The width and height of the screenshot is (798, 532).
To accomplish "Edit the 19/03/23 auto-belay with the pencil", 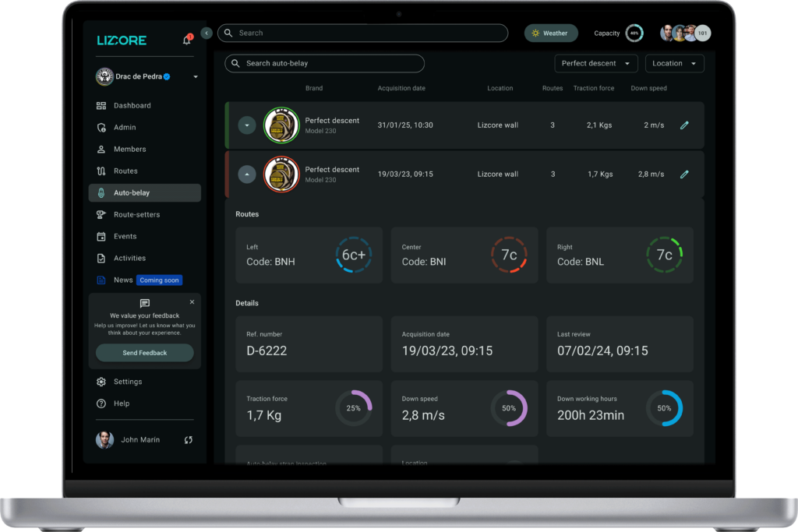I will [x=684, y=174].
